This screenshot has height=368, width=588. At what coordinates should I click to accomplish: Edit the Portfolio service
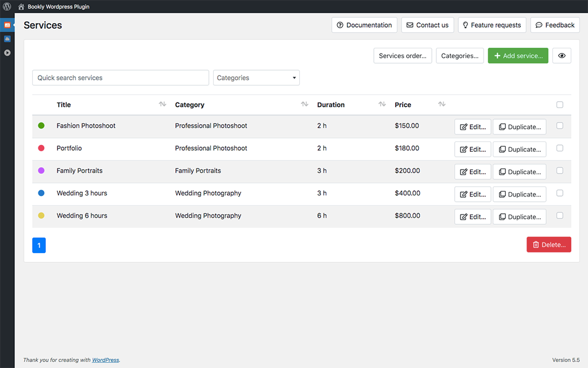pyautogui.click(x=473, y=149)
